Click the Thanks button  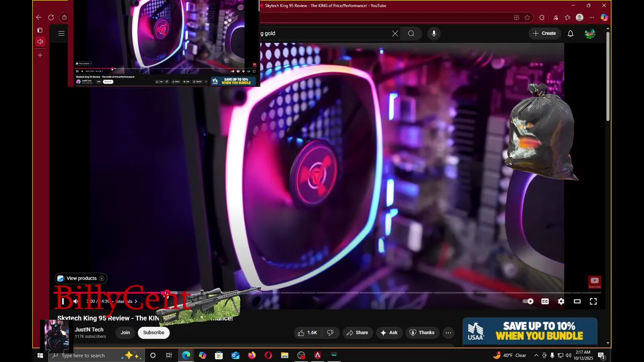pyautogui.click(x=422, y=333)
